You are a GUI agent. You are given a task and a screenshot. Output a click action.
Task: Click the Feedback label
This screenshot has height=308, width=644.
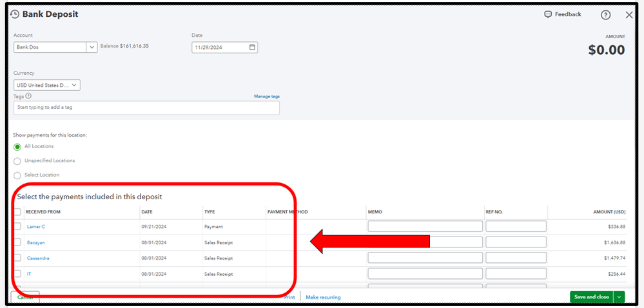(x=568, y=14)
